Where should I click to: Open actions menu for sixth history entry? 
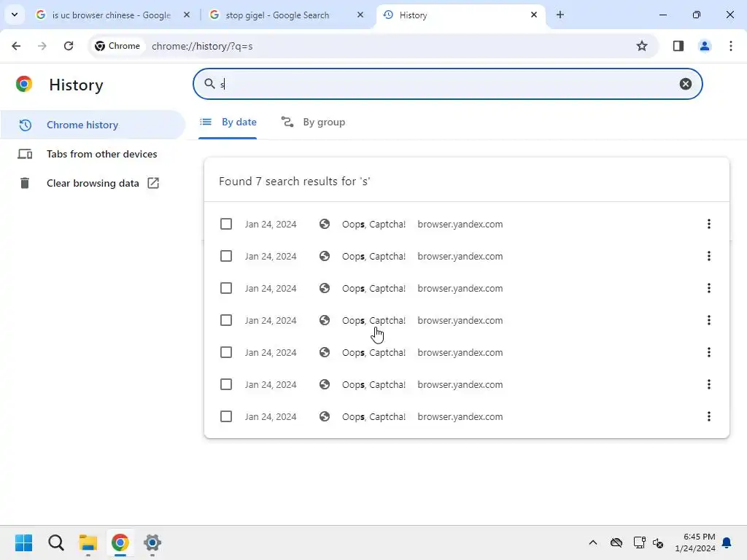pyautogui.click(x=708, y=384)
